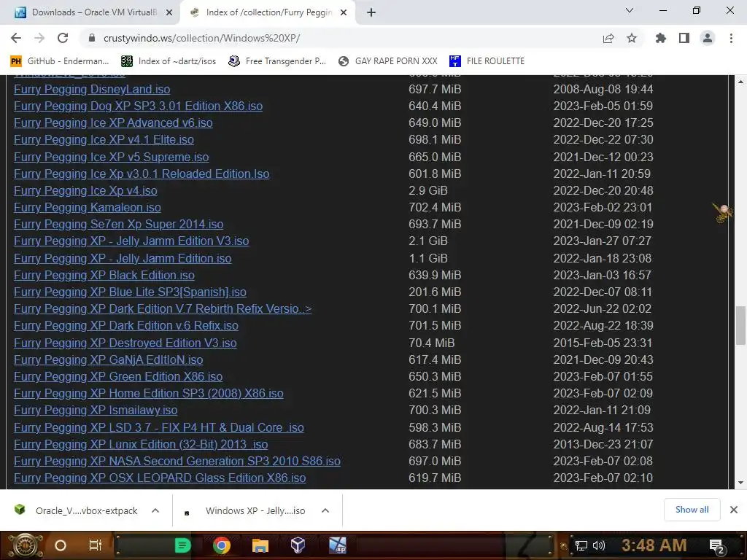
Task: Select the 1.1 GiB size value
Action: coord(427,258)
